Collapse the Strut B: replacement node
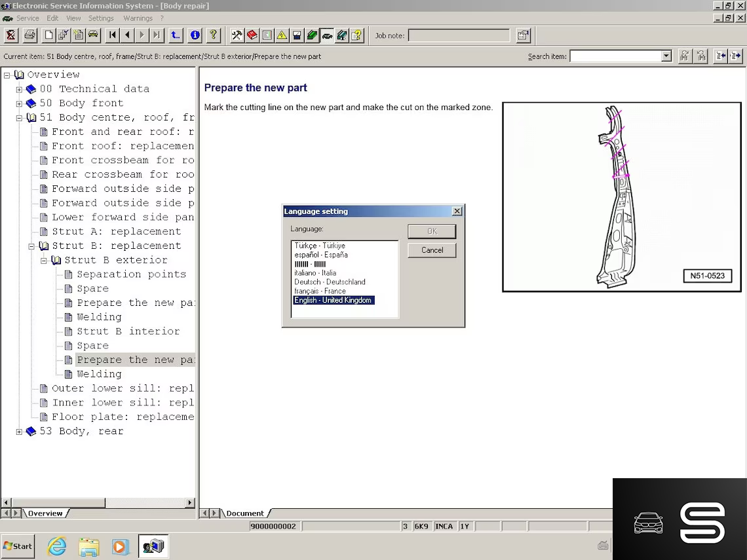Screen dimensions: 747x560 (31, 246)
